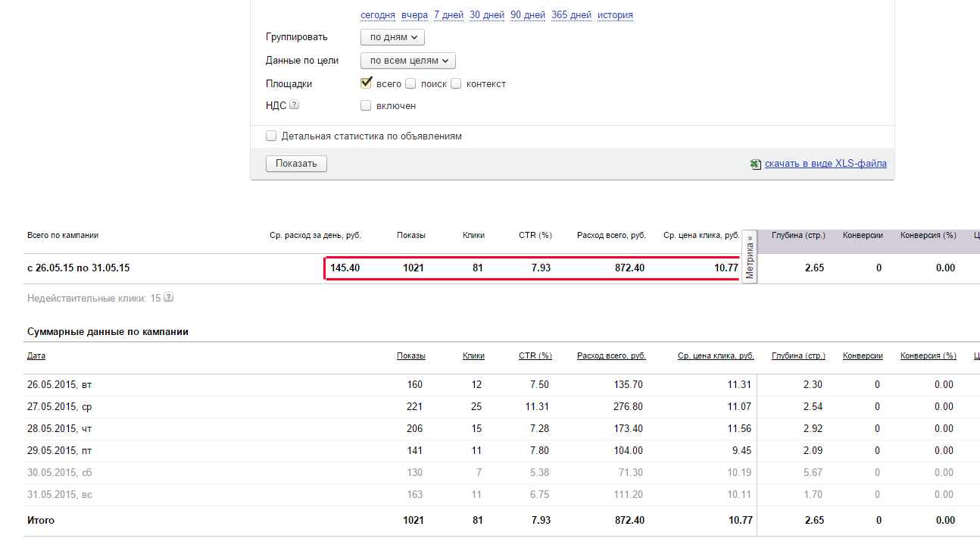This screenshot has width=980, height=548.
Task: Pick the 365 дней period link
Action: [571, 15]
